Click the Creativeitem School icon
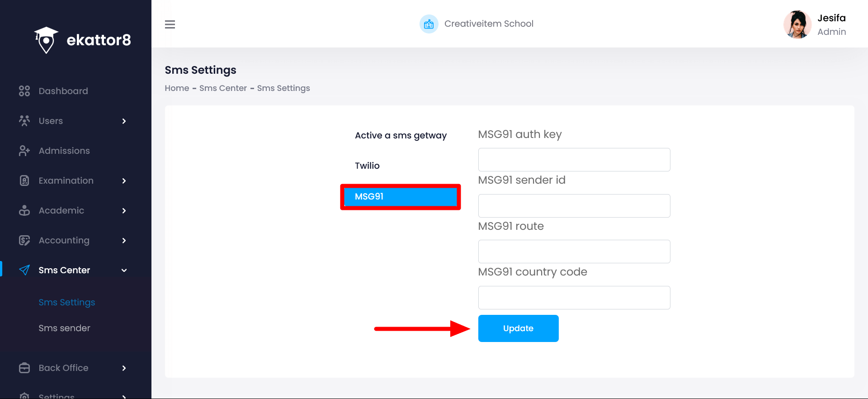The height and width of the screenshot is (399, 868). coord(429,24)
